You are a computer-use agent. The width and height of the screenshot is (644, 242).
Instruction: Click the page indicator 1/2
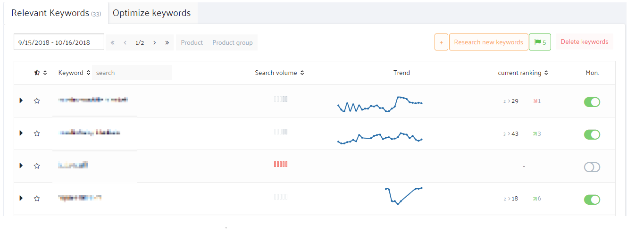(140, 42)
